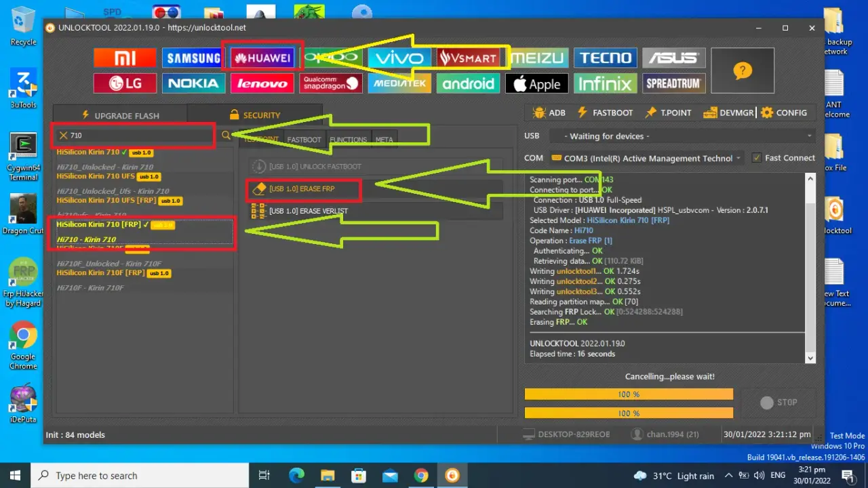Select the Tecno brand tile
This screenshot has width=868, height=488.
coord(606,58)
